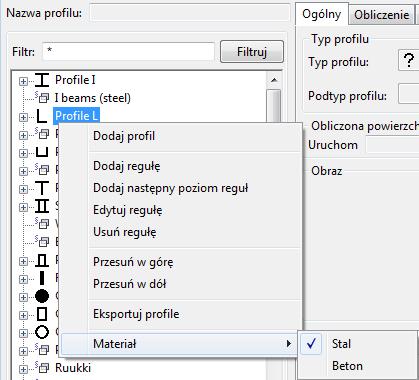Click the rectangular hollow section icon
Screen dimensions: 419x380
click(x=42, y=314)
